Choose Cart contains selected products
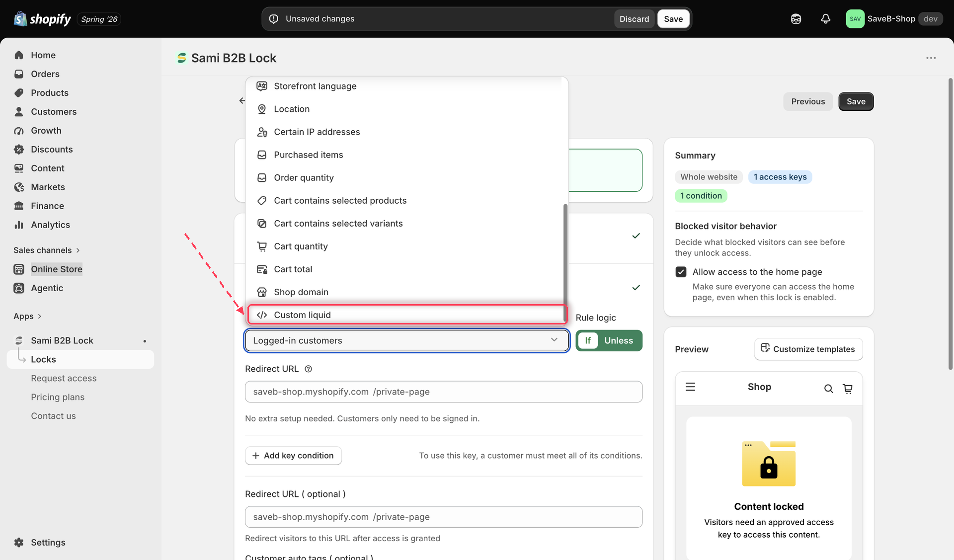Screen dimensions: 954x560 (x=406, y=201)
